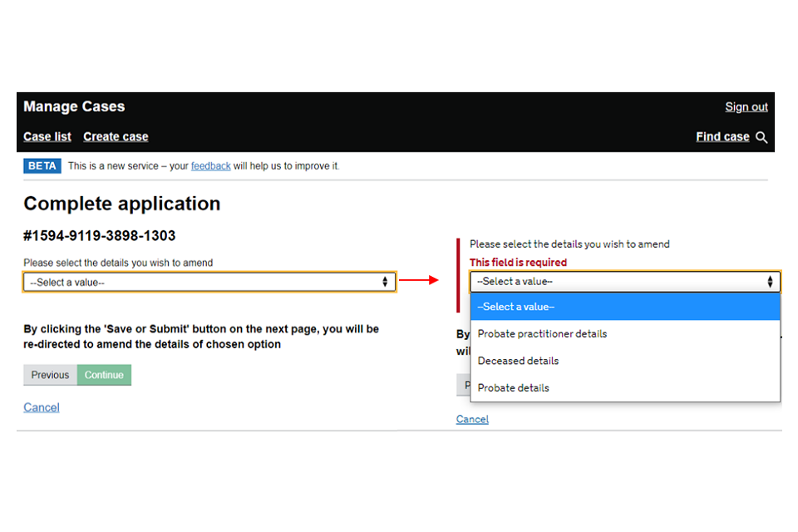
Task: Sign out of Manage Cases
Action: (x=746, y=107)
